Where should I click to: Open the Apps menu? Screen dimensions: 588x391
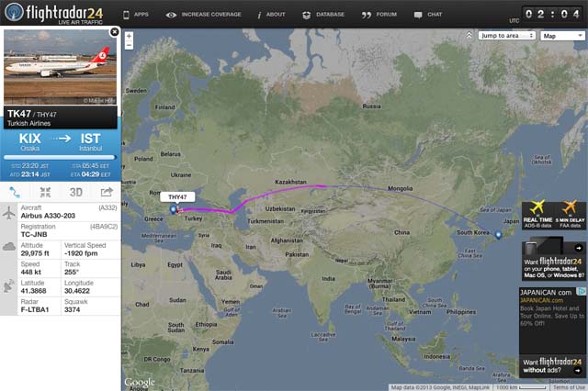tap(141, 15)
